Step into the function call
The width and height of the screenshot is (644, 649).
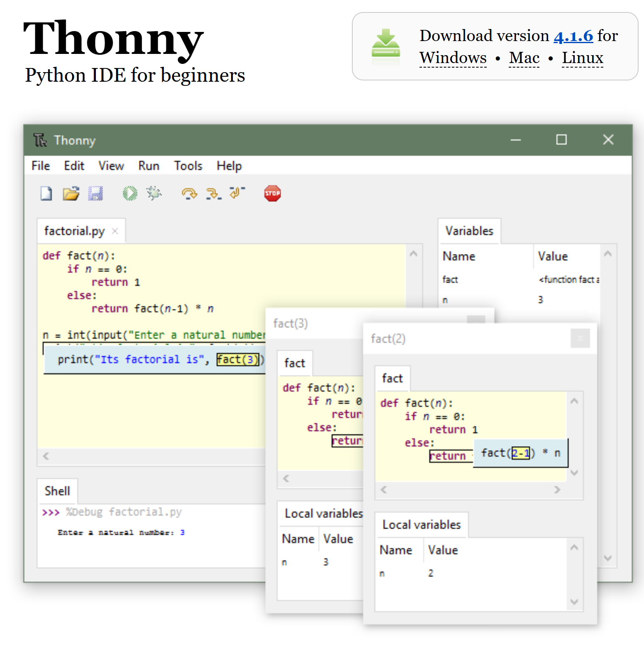pyautogui.click(x=213, y=193)
